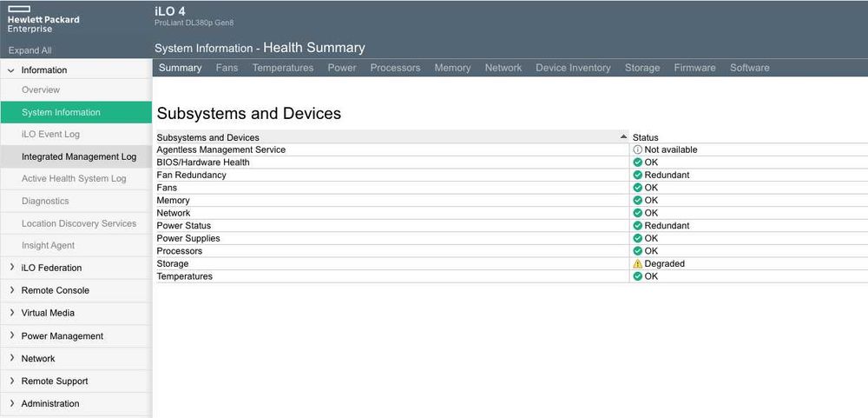The height and width of the screenshot is (418, 868).
Task: Click the Fan Redundancy green status icon
Action: [x=638, y=176]
